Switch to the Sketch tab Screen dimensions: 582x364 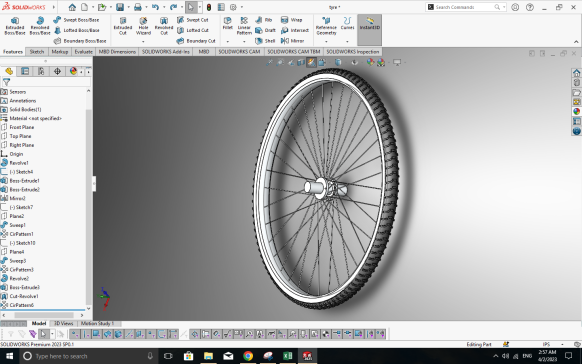point(37,52)
